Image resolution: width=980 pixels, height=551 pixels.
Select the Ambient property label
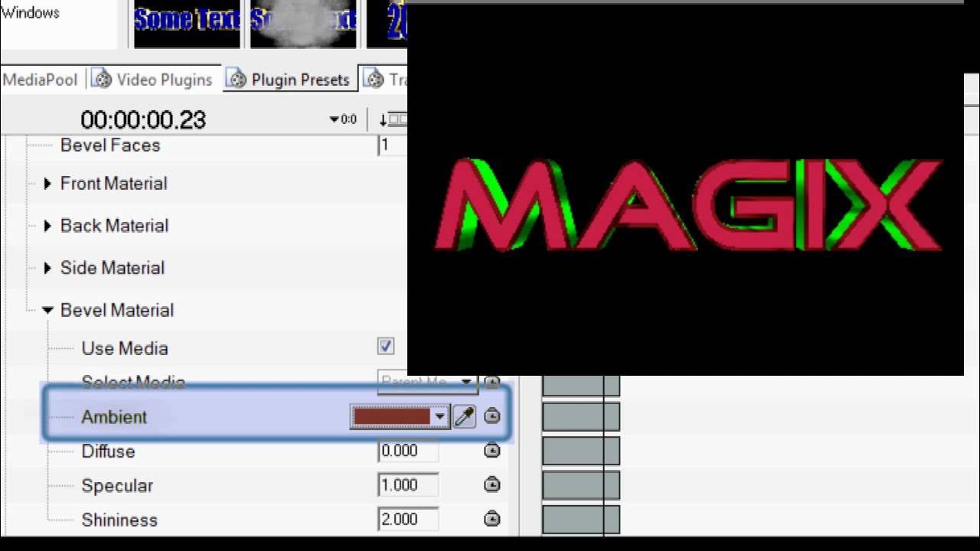(x=114, y=417)
